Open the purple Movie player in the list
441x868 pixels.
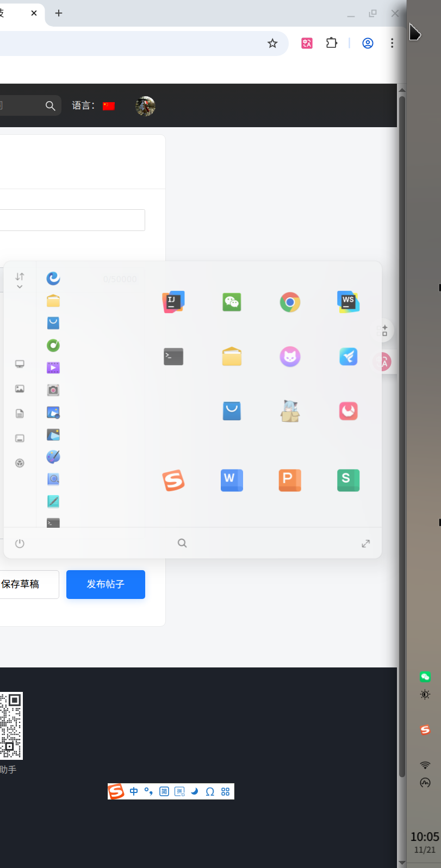[53, 367]
